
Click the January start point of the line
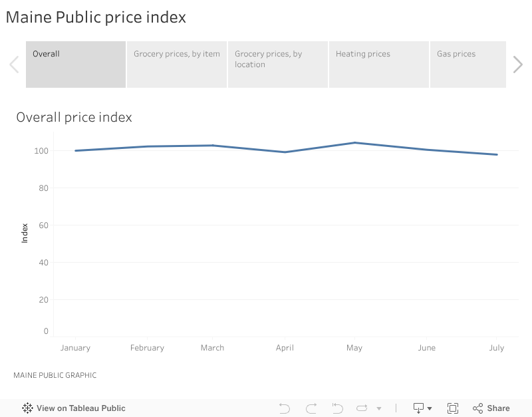tap(76, 150)
